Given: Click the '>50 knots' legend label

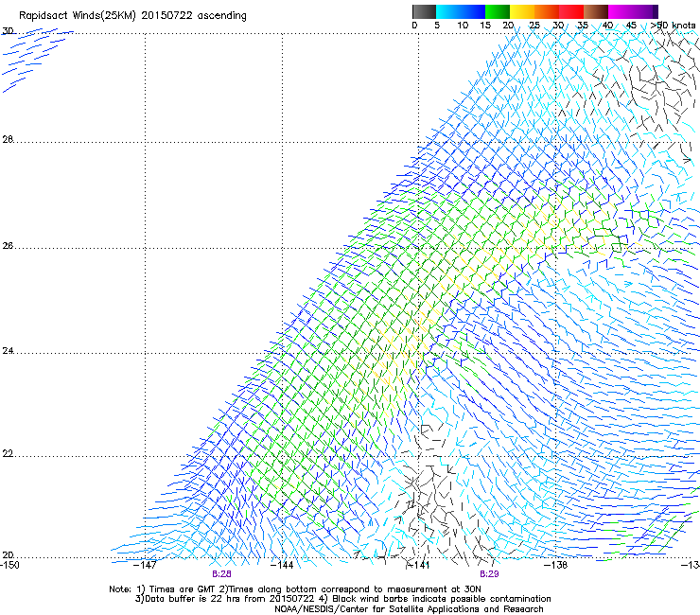Looking at the screenshot, I should click(673, 26).
